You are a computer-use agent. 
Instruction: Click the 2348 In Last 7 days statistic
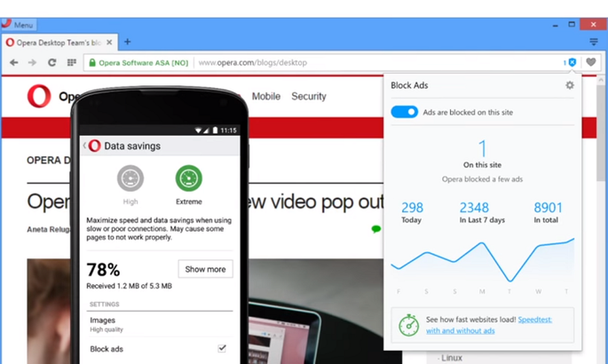click(482, 212)
